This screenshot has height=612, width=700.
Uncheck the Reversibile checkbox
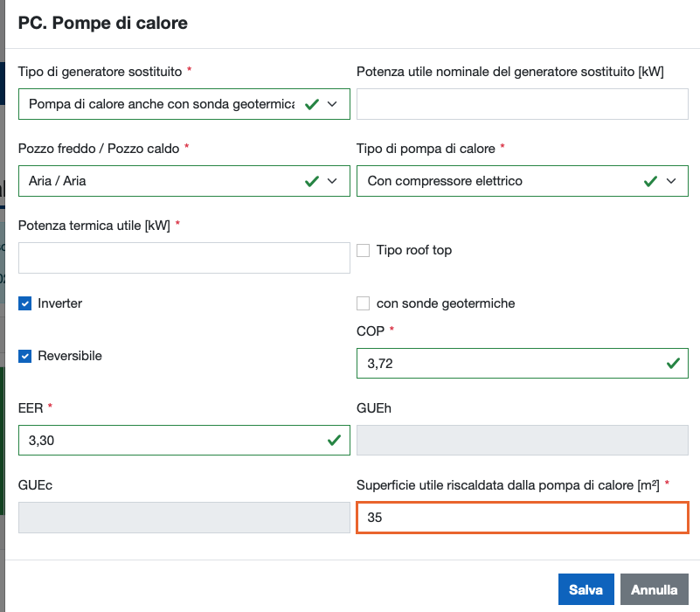[x=25, y=356]
